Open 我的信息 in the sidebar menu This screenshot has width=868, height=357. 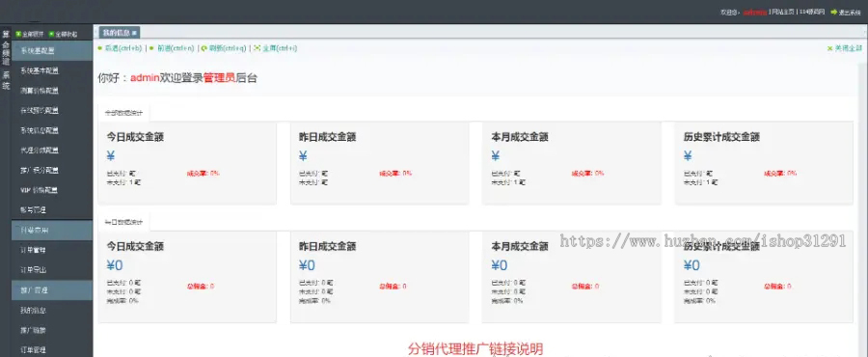pyautogui.click(x=34, y=310)
